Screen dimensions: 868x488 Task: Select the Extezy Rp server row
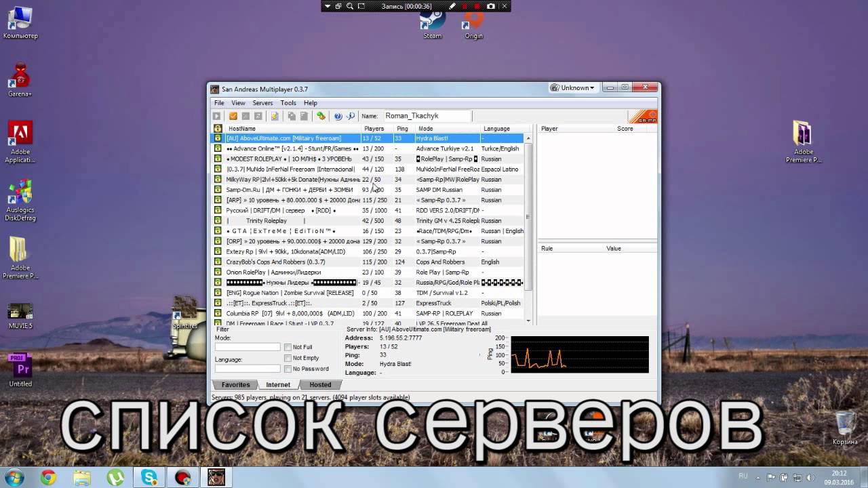point(368,251)
